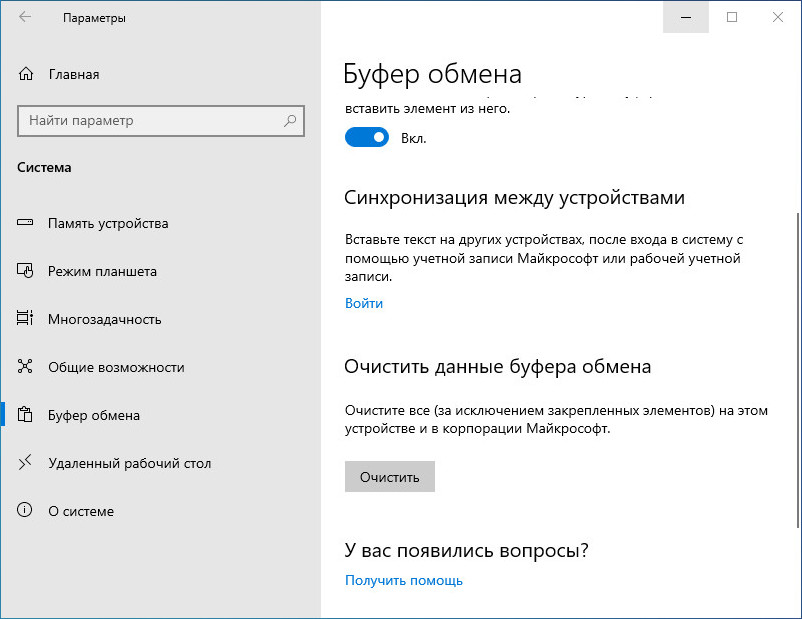Click the Буфер обмена page title
Image resolution: width=802 pixels, height=619 pixels.
(x=432, y=74)
